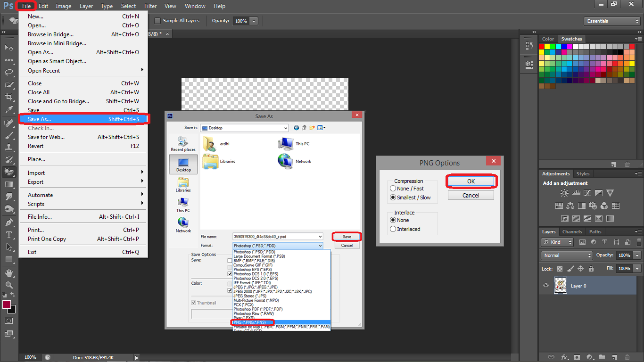Select the Crop tool
The image size is (644, 362).
[x=9, y=97]
